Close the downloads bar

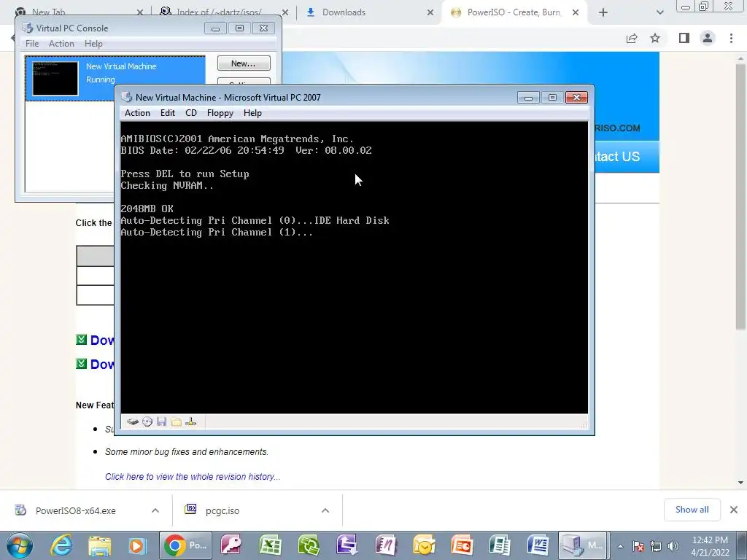point(734,510)
